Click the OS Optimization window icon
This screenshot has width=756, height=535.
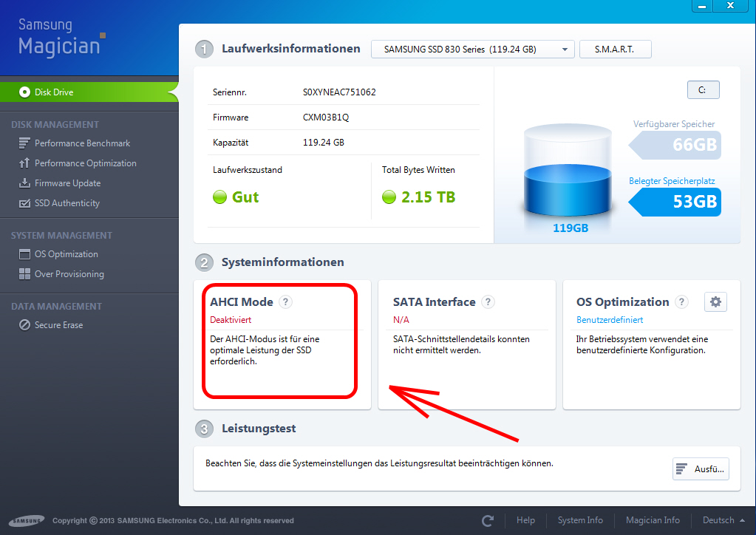[24, 254]
